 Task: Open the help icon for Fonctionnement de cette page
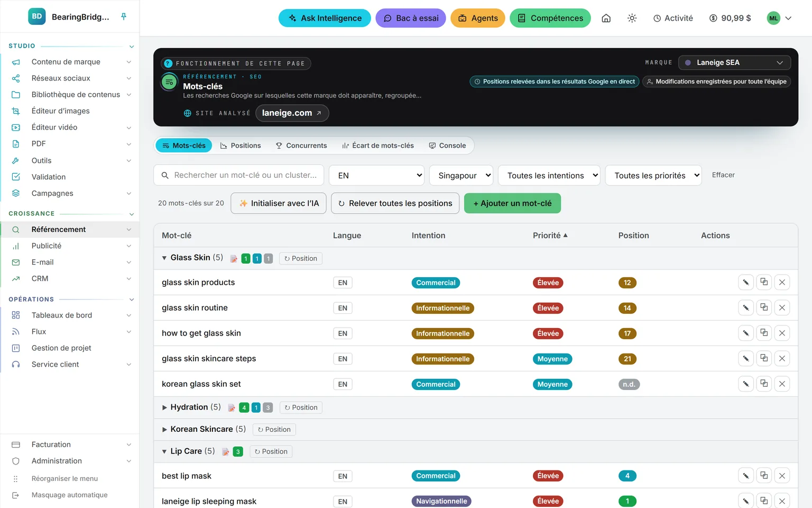168,63
